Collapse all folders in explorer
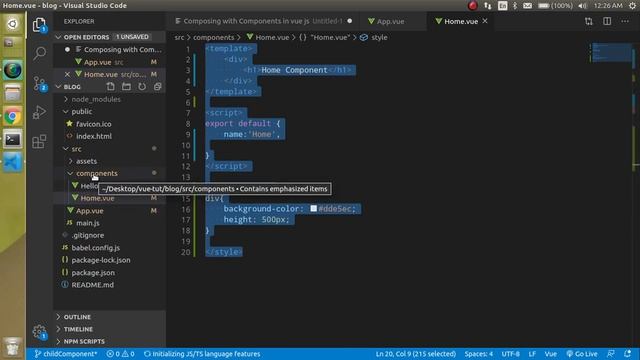The width and height of the screenshot is (640, 360). (158, 87)
